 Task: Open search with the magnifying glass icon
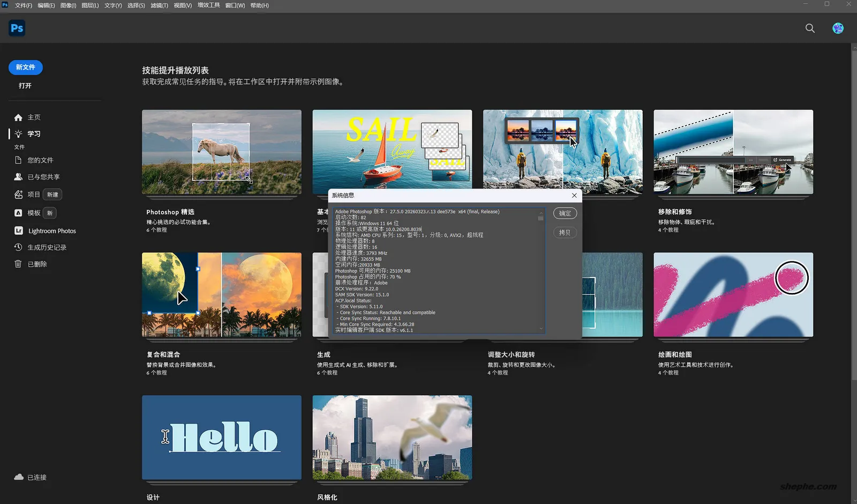(x=809, y=28)
